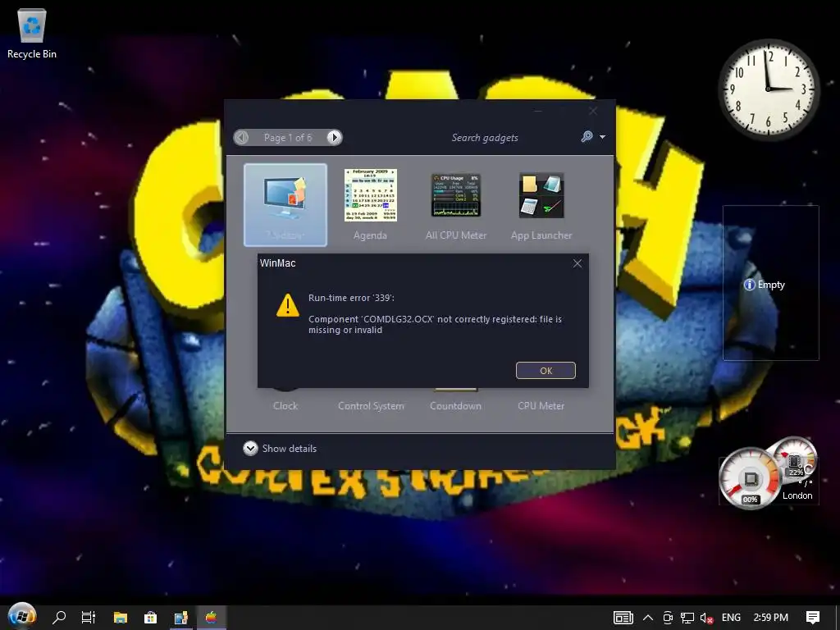Open network status tray icon

coord(687,618)
